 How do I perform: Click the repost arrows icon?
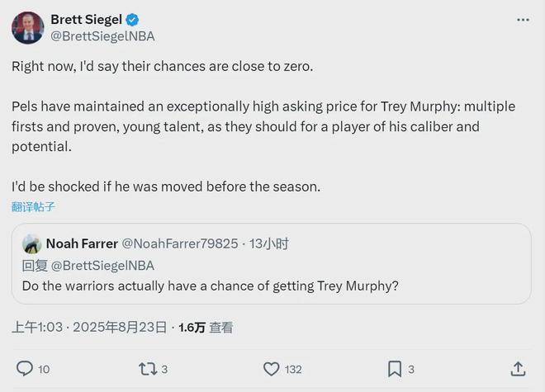pyautogui.click(x=147, y=369)
